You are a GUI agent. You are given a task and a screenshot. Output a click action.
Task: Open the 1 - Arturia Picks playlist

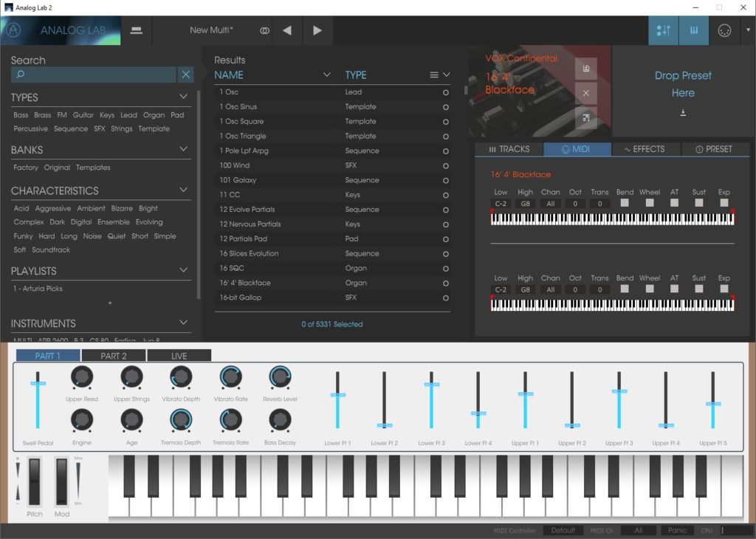(x=38, y=288)
